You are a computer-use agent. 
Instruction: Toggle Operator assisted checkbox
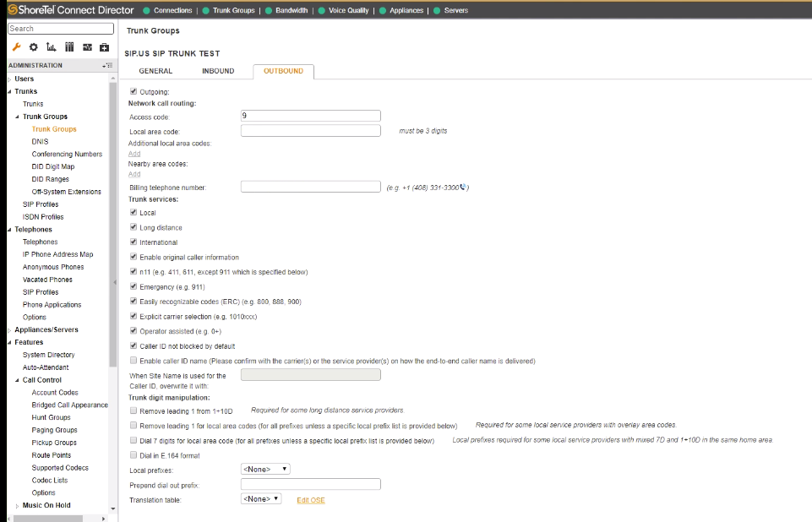point(134,330)
